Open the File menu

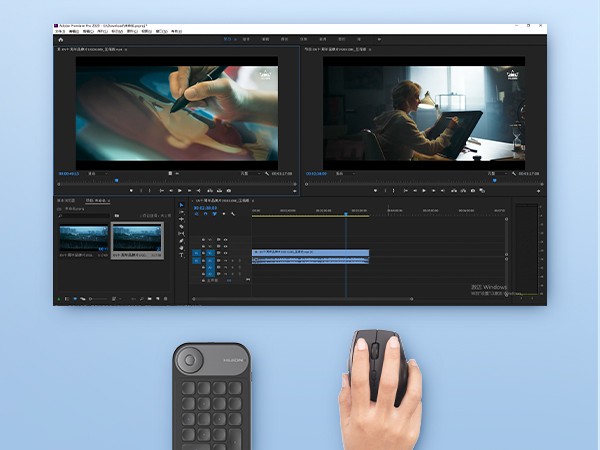coord(60,31)
